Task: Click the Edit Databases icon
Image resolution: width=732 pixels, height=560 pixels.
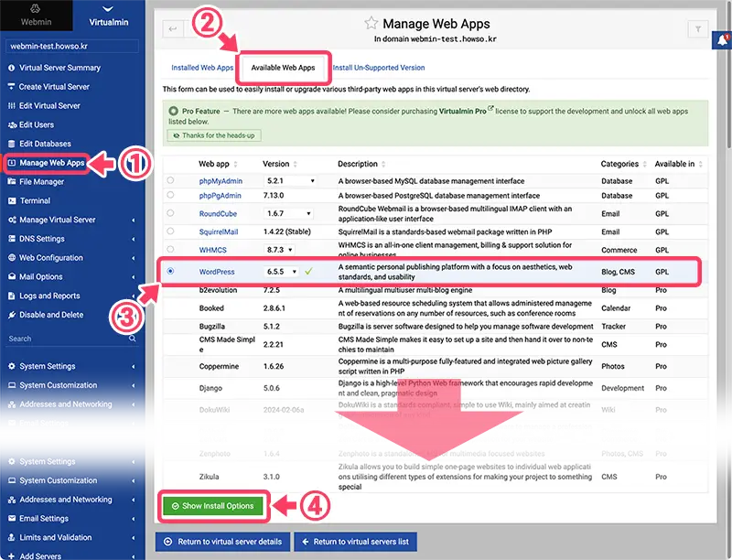Action: [12, 144]
